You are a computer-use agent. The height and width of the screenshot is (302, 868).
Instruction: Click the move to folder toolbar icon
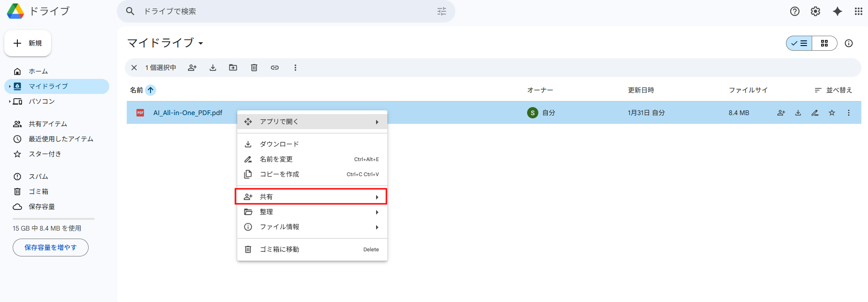point(233,68)
